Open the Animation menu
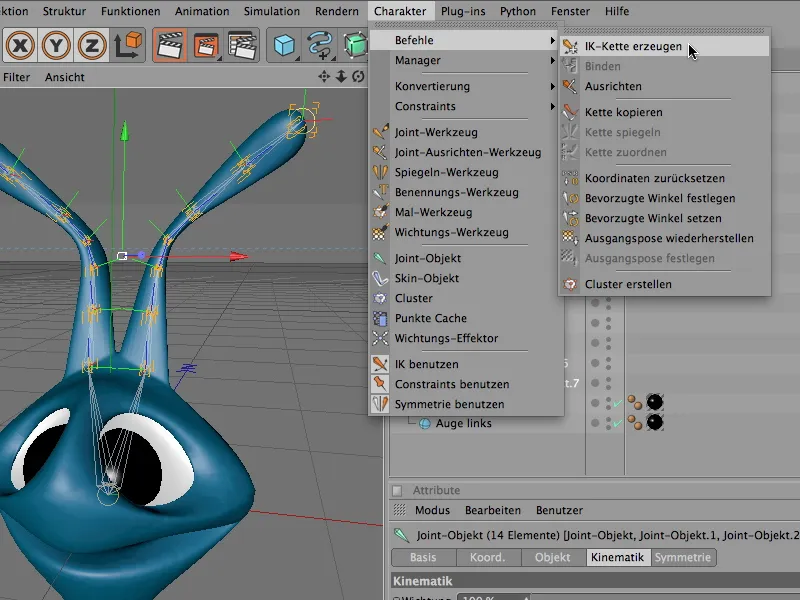800x600 pixels. coord(202,11)
